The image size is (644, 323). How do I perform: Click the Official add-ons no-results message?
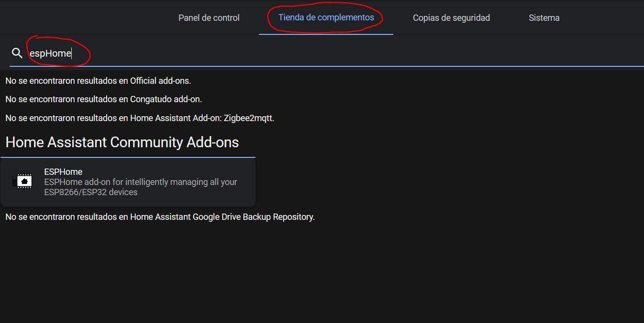[98, 81]
